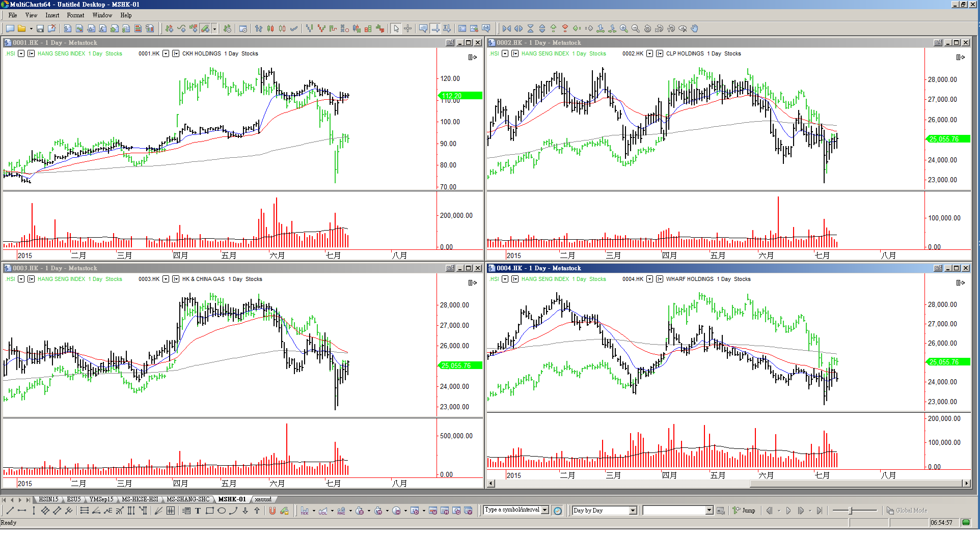Click the zoom in magnifier icon
This screenshot has width=980, height=538.
click(623, 29)
